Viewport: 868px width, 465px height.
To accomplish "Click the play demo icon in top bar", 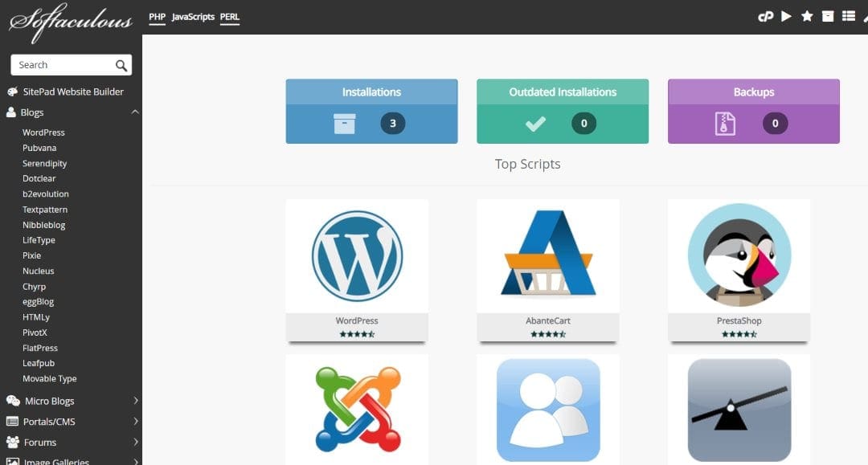I will coord(786,16).
